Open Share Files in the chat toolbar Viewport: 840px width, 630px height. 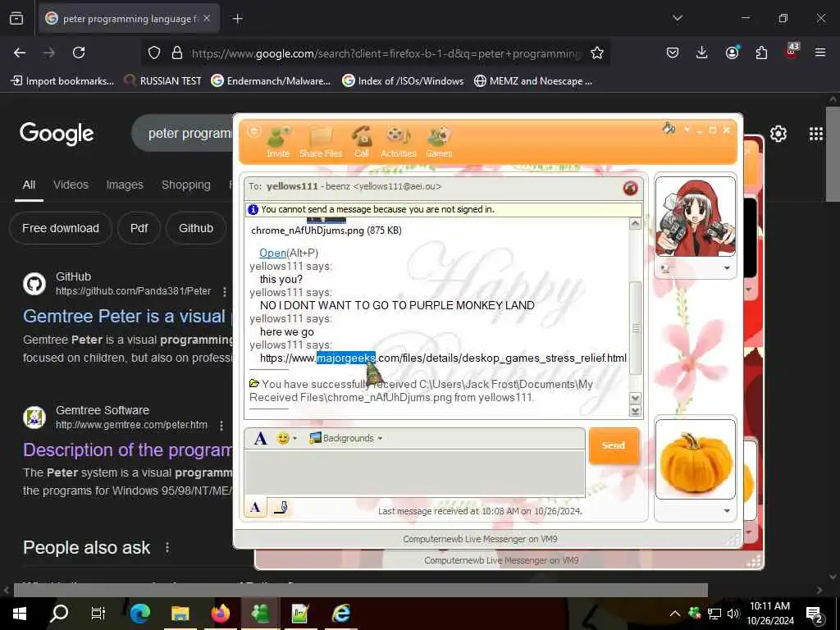tap(321, 141)
